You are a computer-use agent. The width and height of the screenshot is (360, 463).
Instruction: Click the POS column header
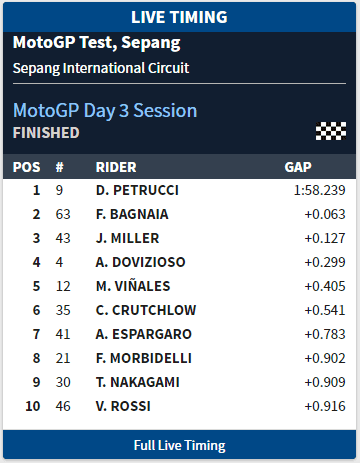click(26, 167)
